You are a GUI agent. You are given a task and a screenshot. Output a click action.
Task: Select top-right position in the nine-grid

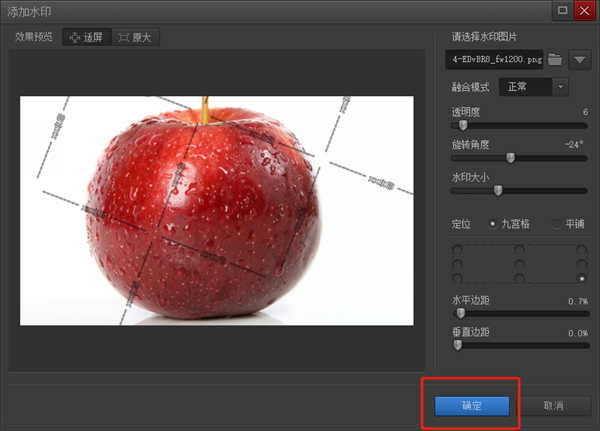click(x=582, y=250)
